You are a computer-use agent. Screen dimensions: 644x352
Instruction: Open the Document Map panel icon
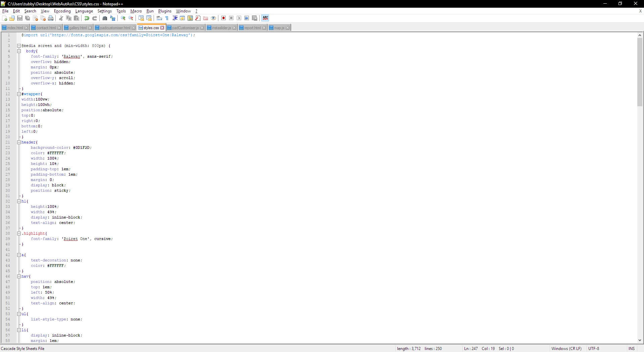(x=190, y=18)
